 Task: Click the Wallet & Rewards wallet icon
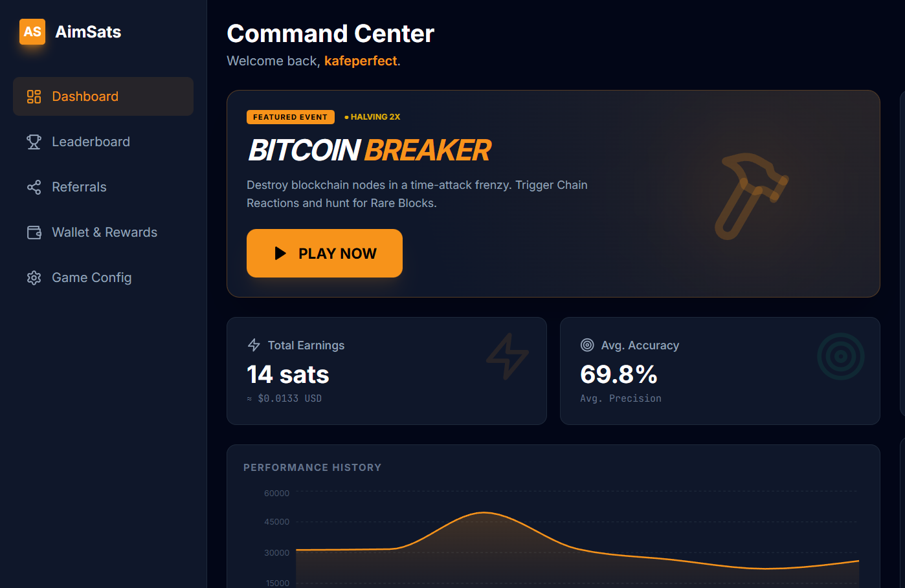(34, 232)
